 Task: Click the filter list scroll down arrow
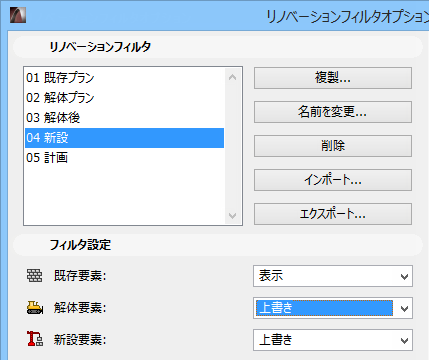pos(233,216)
